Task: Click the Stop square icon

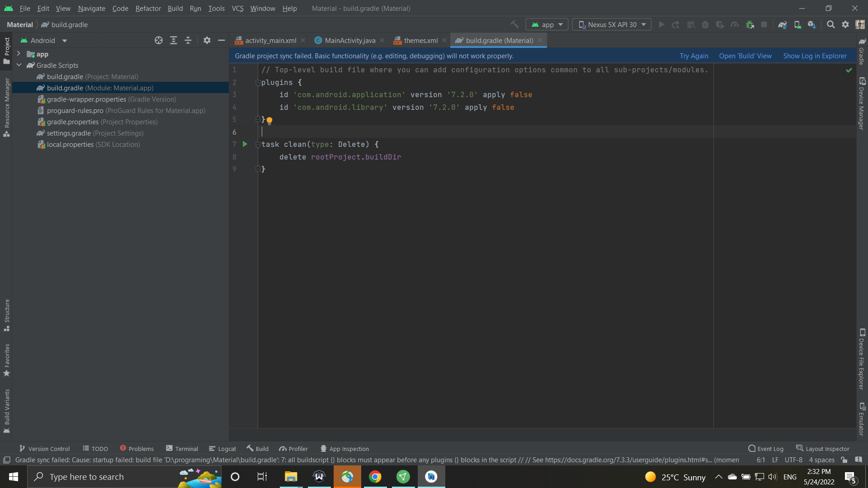Action: coord(764,24)
